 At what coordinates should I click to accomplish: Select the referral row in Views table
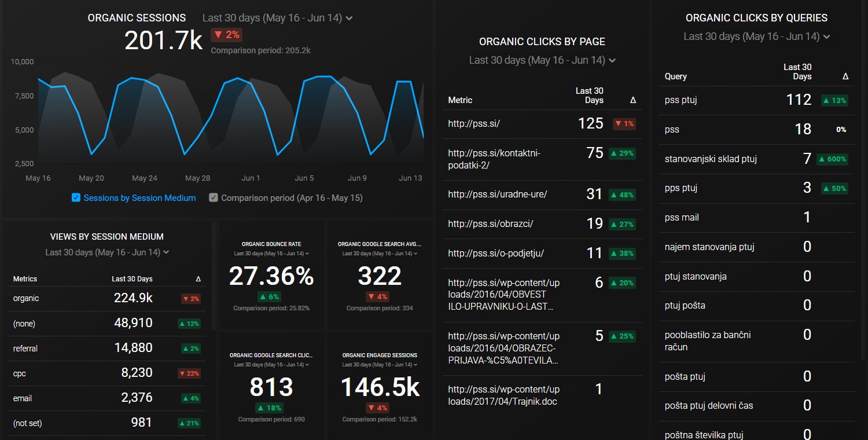[x=107, y=349]
